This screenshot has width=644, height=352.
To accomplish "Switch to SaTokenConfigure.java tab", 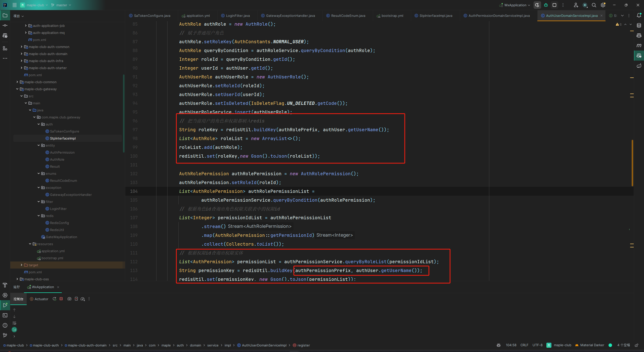I will click(150, 16).
